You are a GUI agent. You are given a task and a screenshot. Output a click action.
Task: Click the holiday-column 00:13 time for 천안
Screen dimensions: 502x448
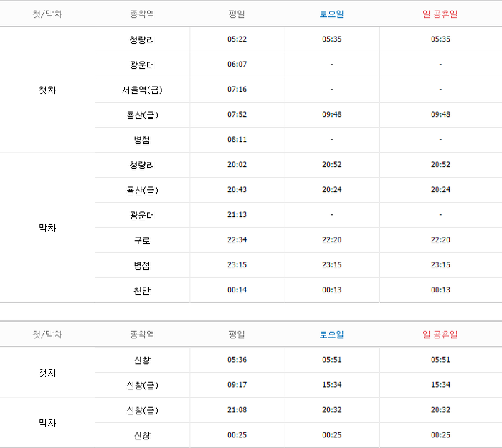pyautogui.click(x=440, y=290)
